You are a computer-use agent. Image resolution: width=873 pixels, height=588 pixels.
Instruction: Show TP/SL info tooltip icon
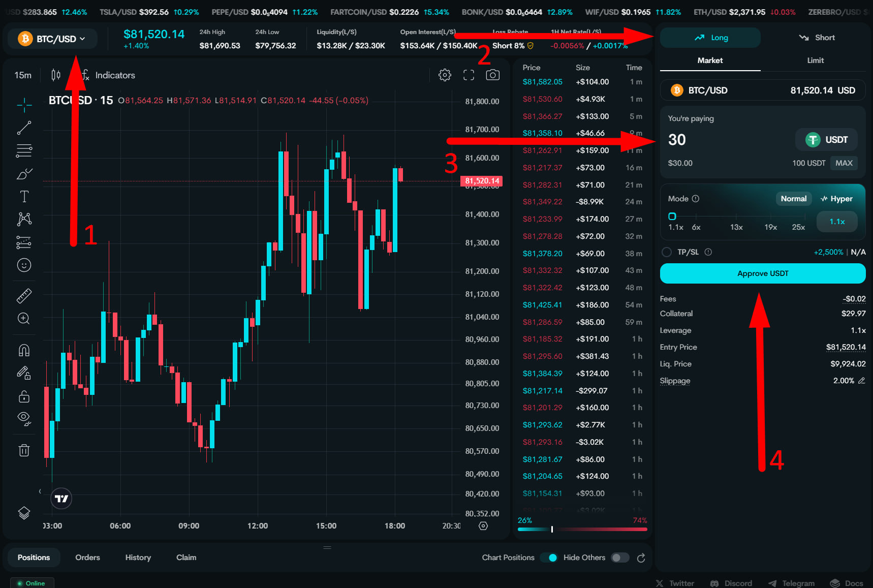[x=708, y=252]
